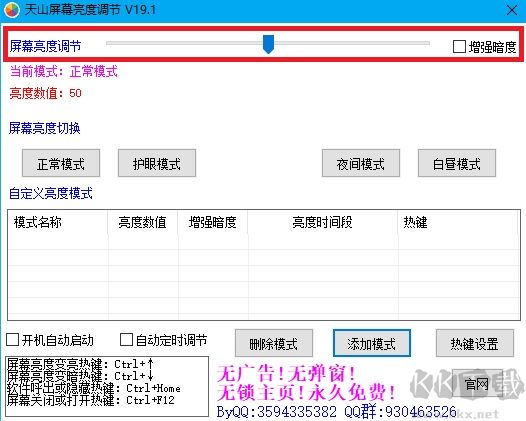
Task: Click the 删除模式 button
Action: tap(274, 343)
